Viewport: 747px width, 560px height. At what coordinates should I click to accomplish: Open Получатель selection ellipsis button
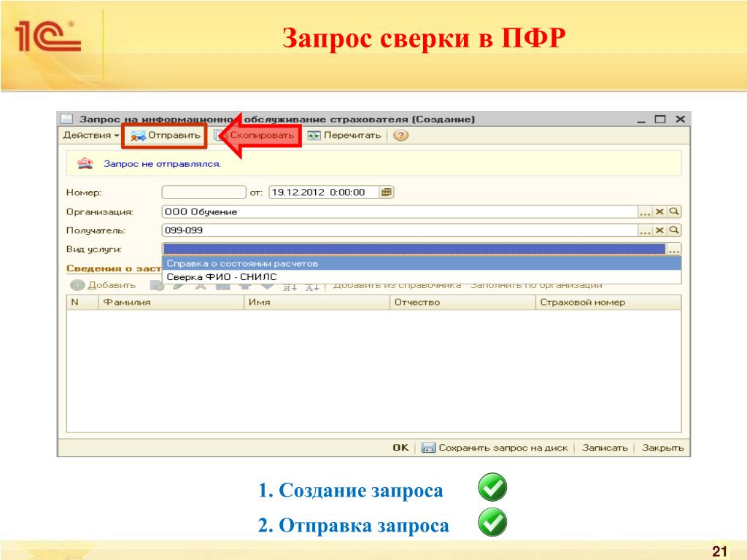tap(645, 230)
